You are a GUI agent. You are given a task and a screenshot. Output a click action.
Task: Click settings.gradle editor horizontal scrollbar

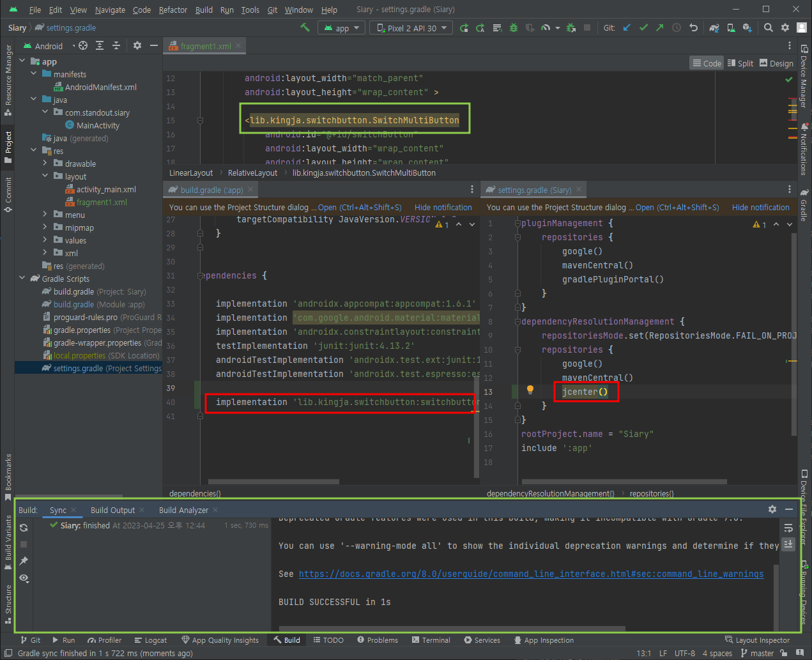[624, 482]
